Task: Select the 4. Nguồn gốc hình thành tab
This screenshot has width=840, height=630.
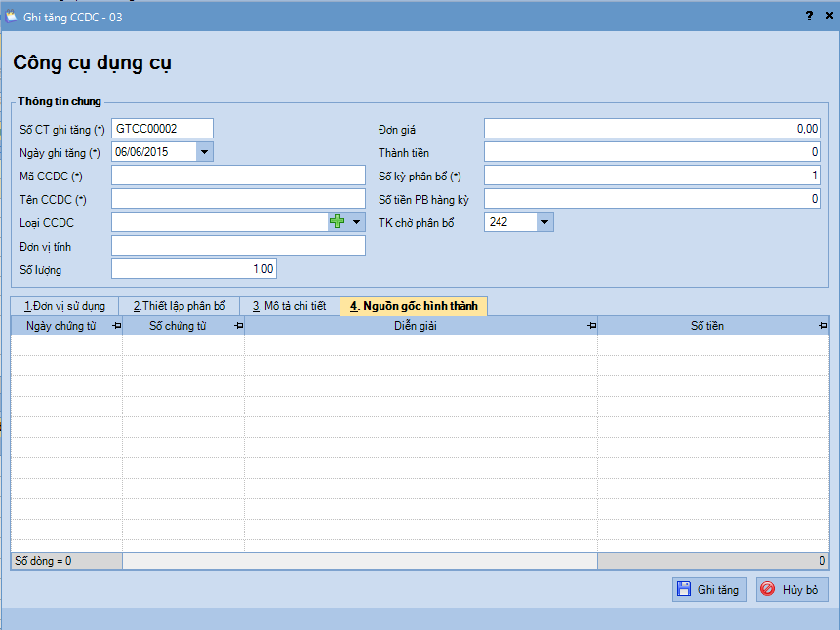Action: click(414, 306)
